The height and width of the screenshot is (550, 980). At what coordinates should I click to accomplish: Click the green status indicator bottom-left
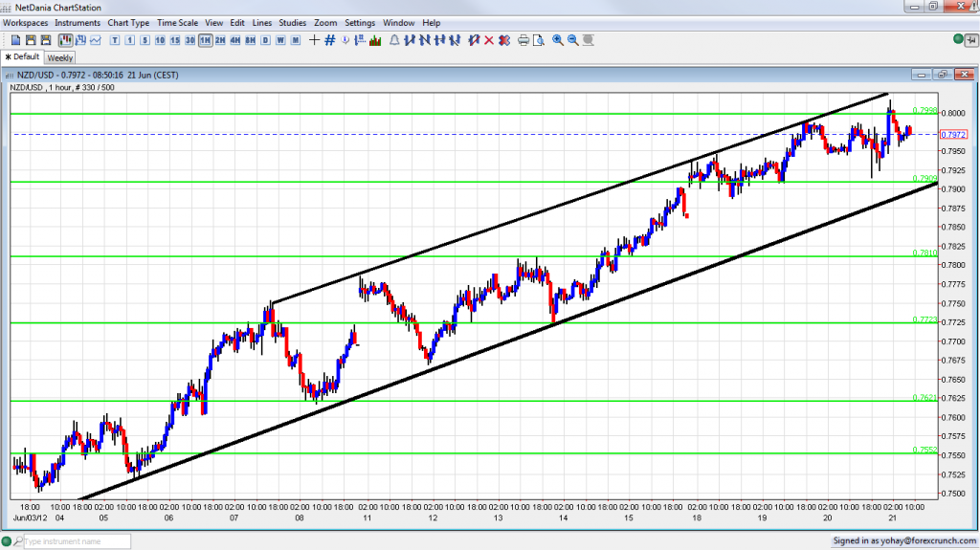coord(7,541)
